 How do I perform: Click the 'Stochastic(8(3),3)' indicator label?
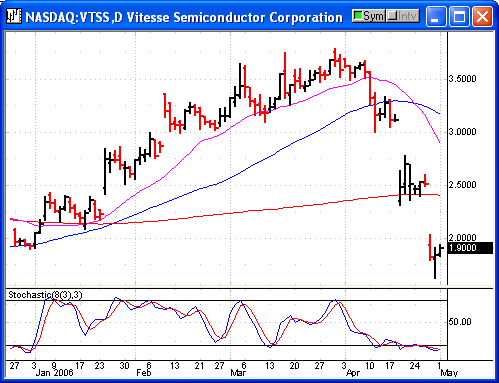[x=45, y=295]
